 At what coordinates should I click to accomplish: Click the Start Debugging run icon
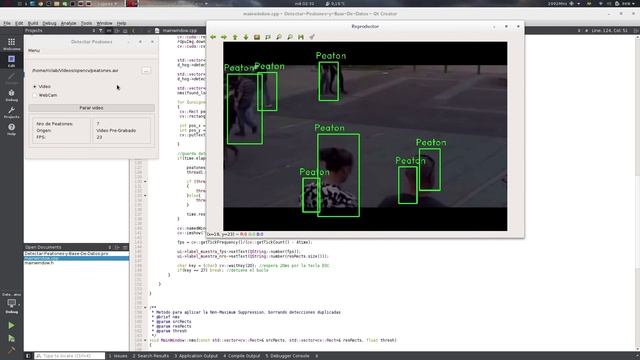(11, 338)
